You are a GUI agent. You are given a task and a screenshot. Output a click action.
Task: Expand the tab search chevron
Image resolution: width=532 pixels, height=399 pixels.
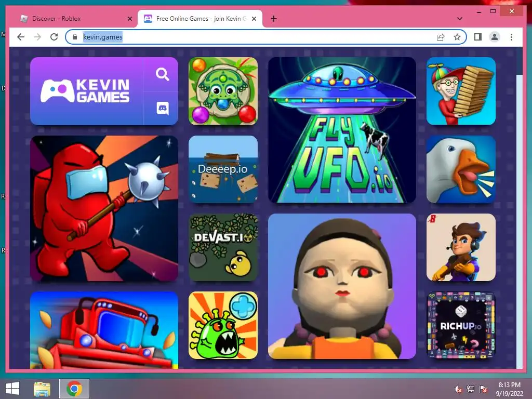click(x=460, y=19)
